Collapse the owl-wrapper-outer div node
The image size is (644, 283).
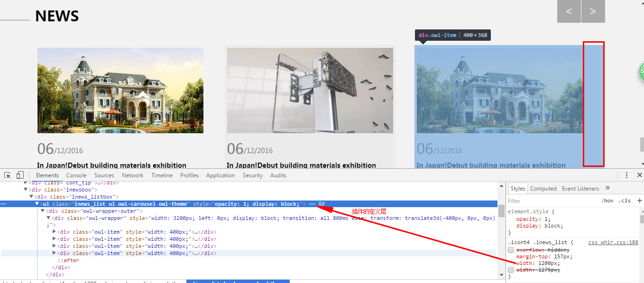pos(43,211)
